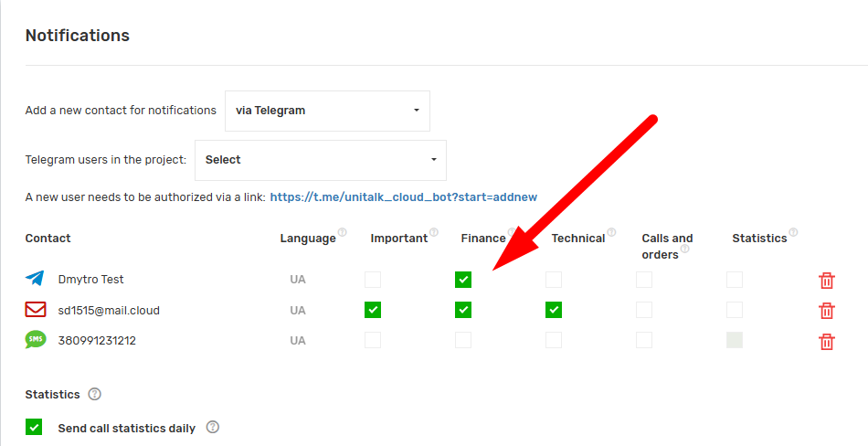Click the Language column header

point(308,239)
